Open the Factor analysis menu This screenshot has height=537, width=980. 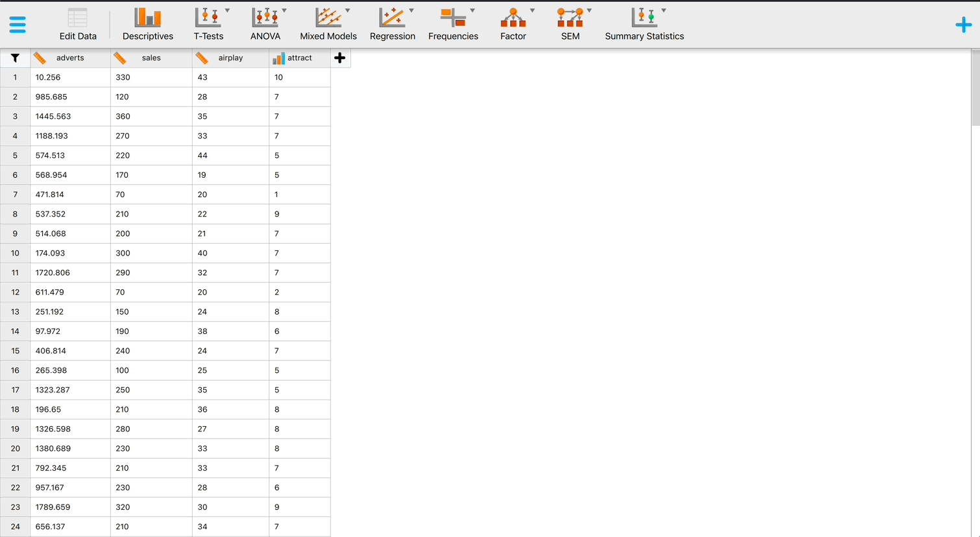(513, 25)
